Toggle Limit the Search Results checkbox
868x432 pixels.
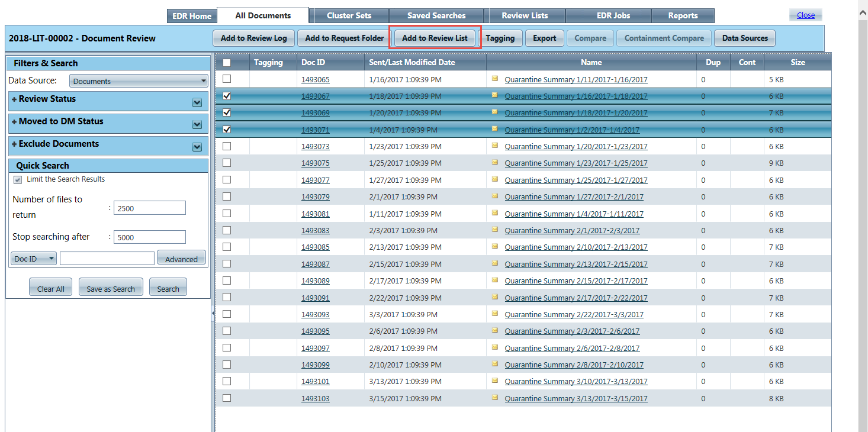coord(18,179)
